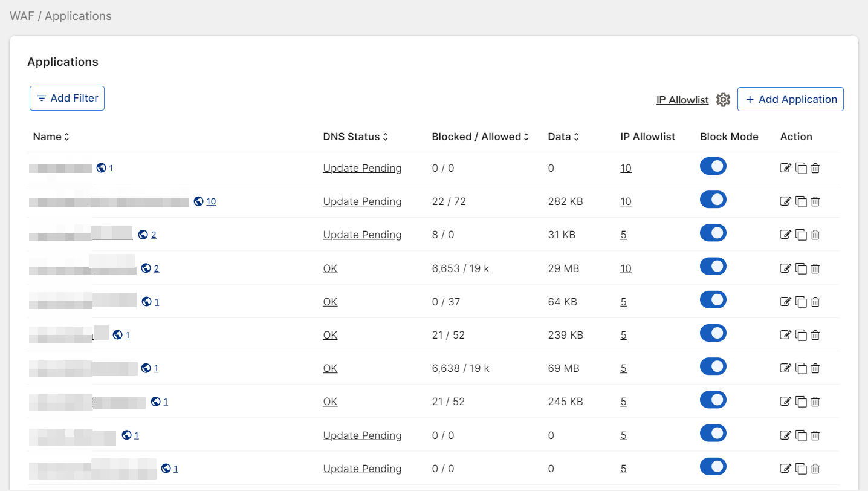Delete the application with 29 MB data
Viewport: 868px width, 491px height.
point(815,268)
